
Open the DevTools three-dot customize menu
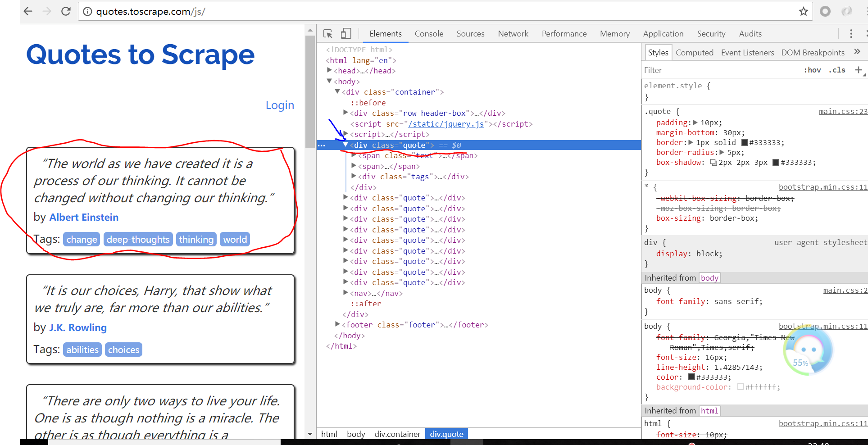[851, 34]
